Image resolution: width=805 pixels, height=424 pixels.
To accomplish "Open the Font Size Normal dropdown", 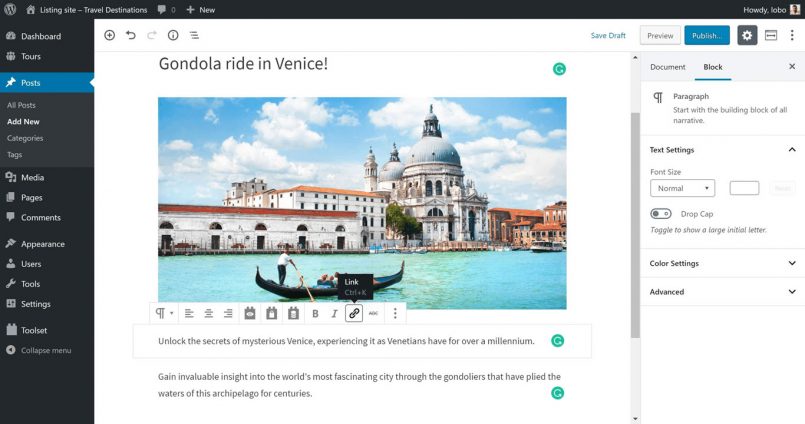I will (682, 188).
